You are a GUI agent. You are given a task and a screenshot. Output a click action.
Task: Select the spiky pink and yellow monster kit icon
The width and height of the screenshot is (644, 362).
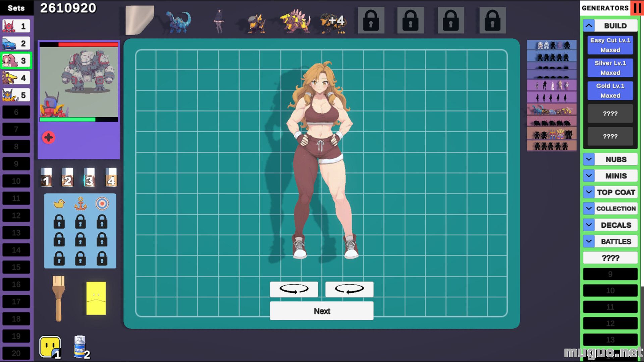(x=295, y=21)
